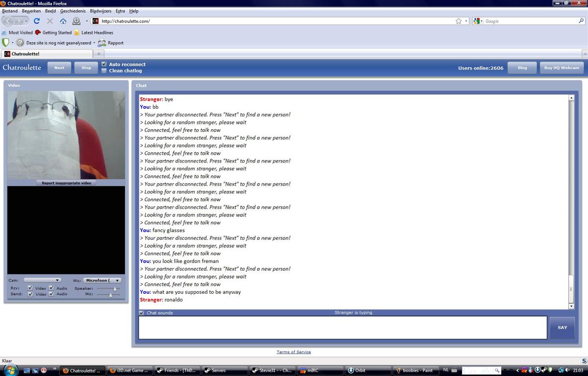Screen dimensions: 588x376
Task: Open a new tab with the plus icon
Action: tap(98, 54)
